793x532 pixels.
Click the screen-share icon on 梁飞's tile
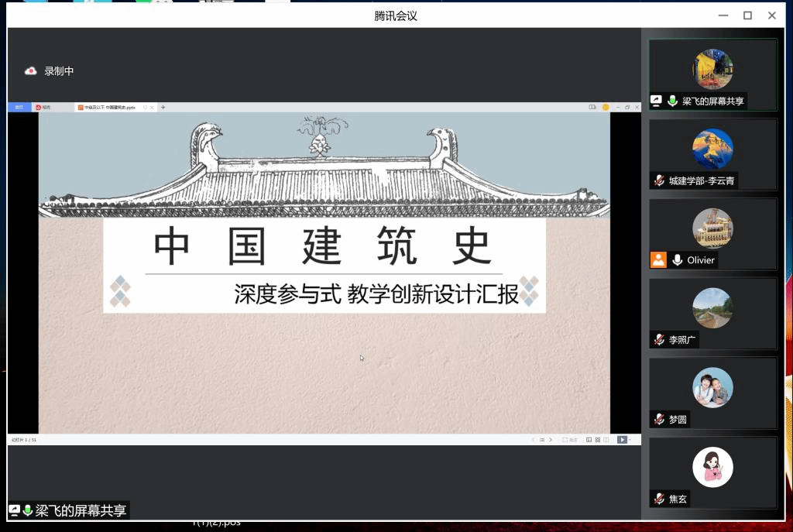click(657, 101)
